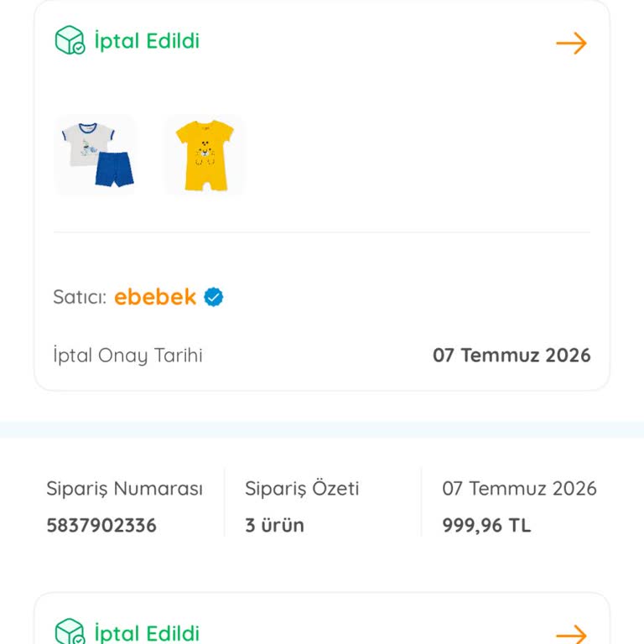View the yellow romper product thumbnail

pos(205,155)
